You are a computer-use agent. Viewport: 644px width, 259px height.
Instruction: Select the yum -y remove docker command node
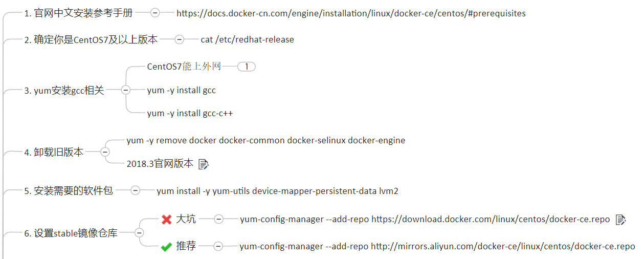pos(265,140)
